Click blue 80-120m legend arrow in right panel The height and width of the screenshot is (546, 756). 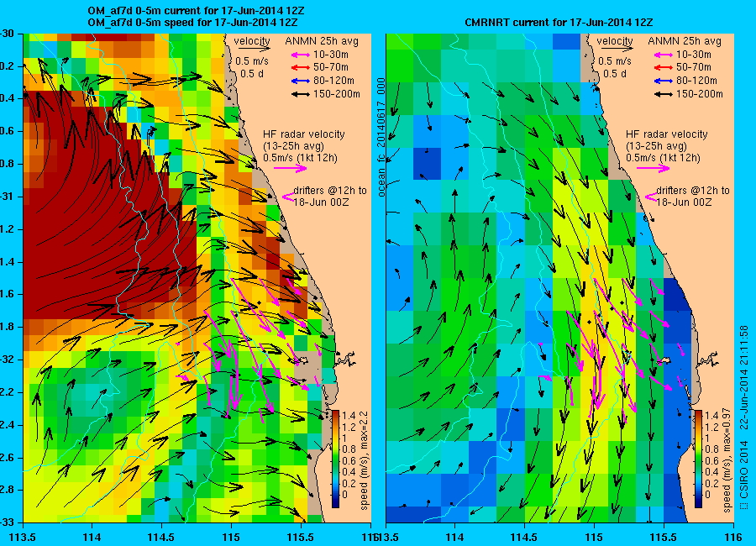664,81
